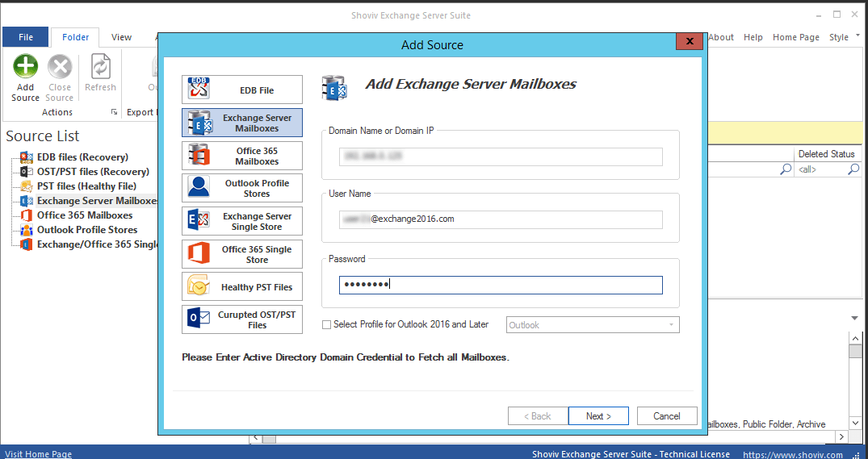Collapse the lower right pane arrow
Screen dimensions: 868x459
(855, 318)
